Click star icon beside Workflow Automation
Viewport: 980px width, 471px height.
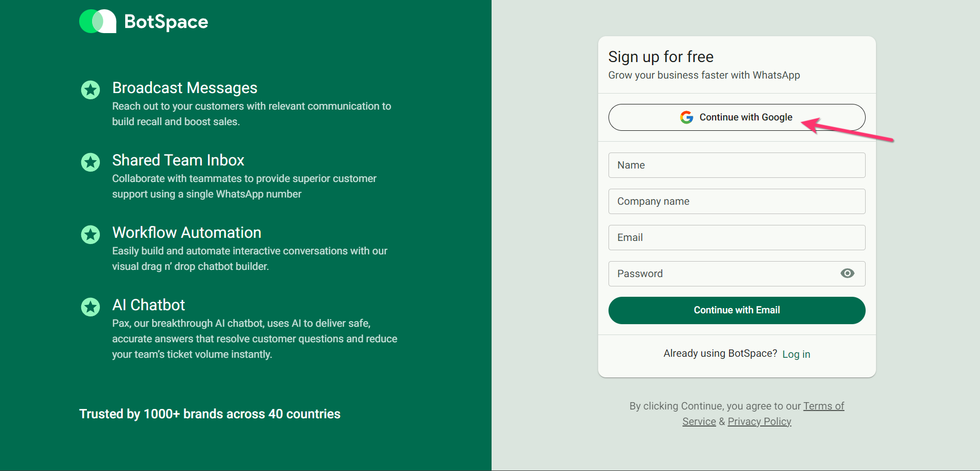click(x=91, y=235)
